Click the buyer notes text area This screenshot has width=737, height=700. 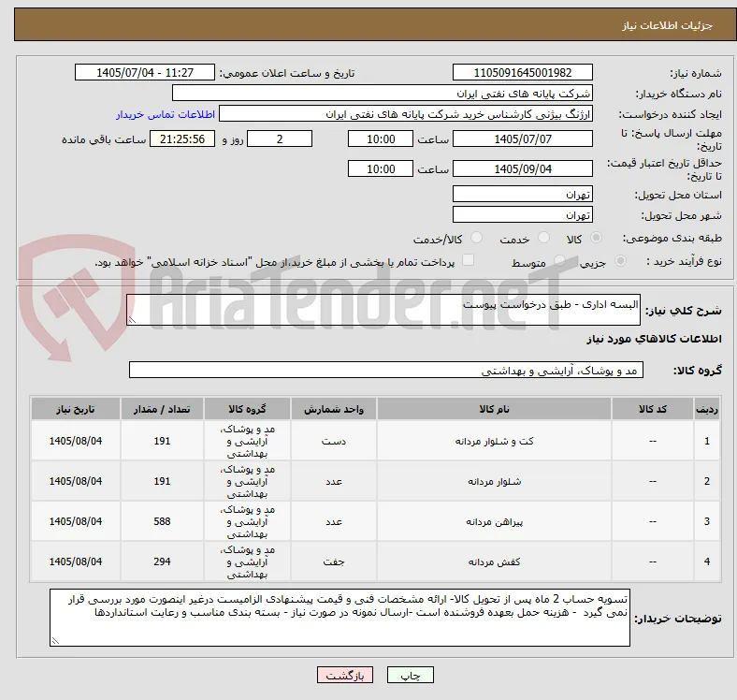click(340, 618)
